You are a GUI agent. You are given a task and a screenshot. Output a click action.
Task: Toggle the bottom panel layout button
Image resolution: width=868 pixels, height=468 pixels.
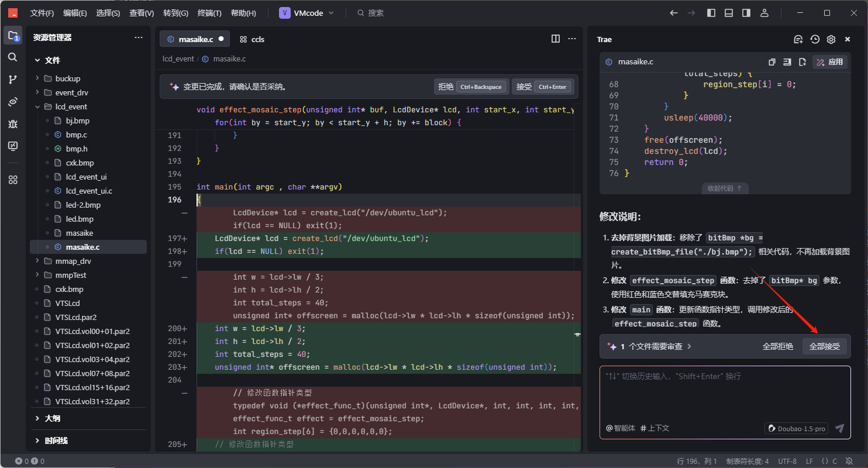click(729, 13)
